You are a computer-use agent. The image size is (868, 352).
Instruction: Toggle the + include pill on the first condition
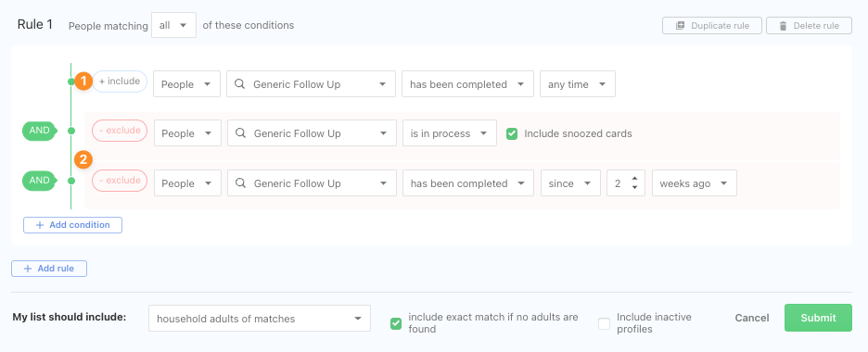[120, 82]
